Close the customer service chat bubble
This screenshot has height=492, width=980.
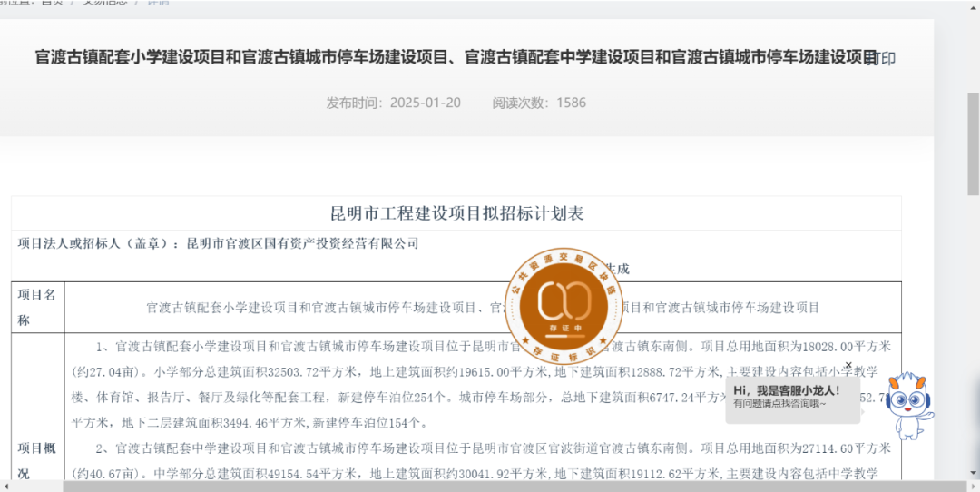tap(848, 367)
